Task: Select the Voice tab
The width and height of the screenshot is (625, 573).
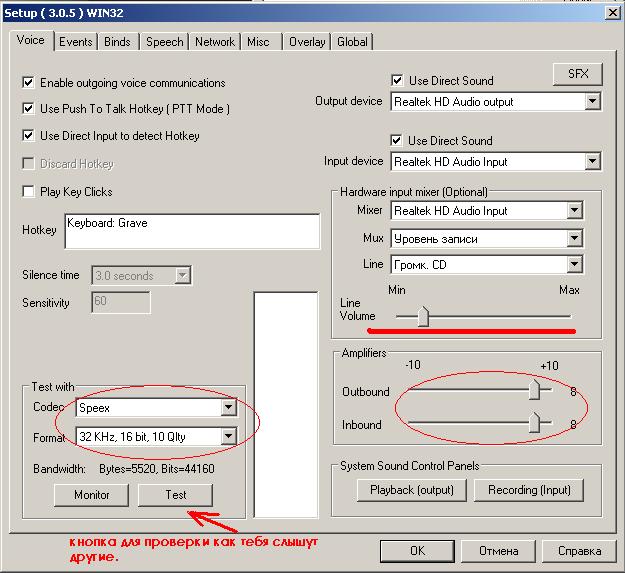Action: [x=31, y=40]
